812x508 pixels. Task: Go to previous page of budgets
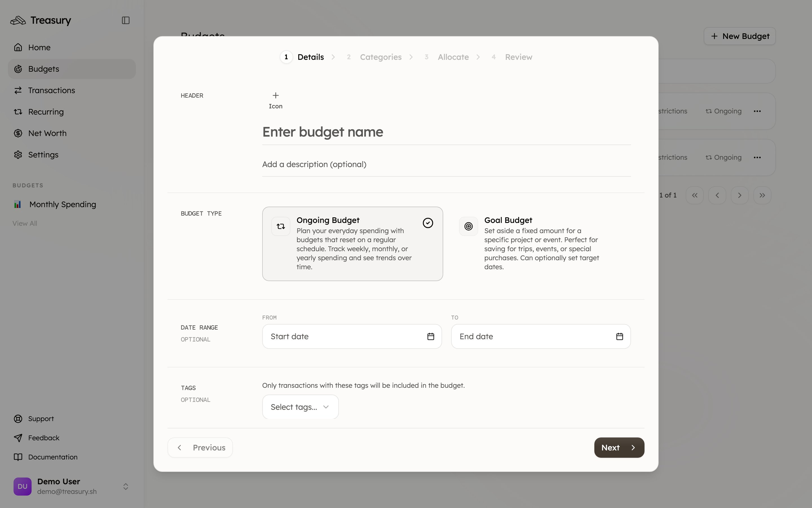[717, 195]
